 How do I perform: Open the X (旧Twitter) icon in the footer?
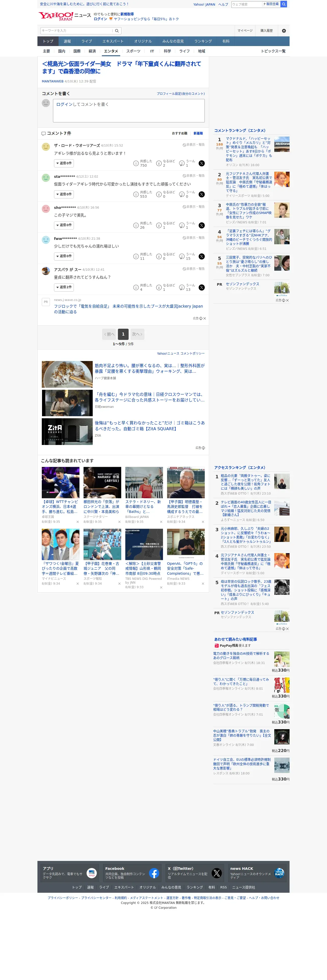point(217,873)
